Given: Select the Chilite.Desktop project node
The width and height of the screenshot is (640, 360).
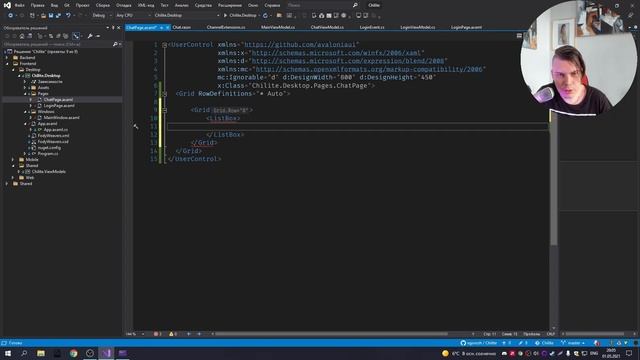Looking at the screenshot, I should (46, 76).
